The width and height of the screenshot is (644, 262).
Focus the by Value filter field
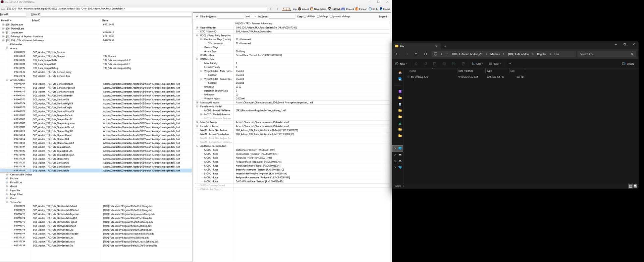point(282,16)
